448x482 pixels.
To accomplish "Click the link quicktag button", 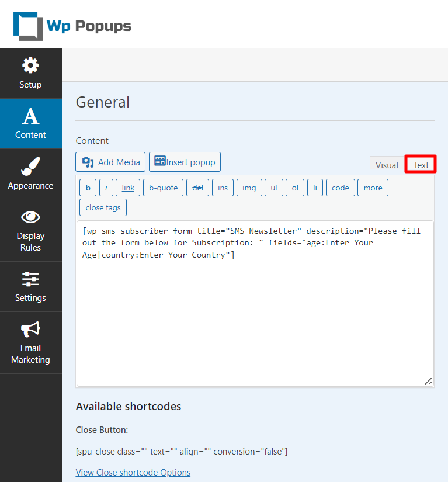I will click(x=128, y=188).
